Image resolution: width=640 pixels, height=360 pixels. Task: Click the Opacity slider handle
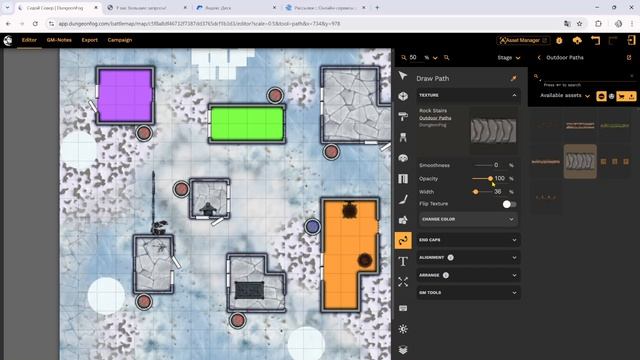coord(490,178)
